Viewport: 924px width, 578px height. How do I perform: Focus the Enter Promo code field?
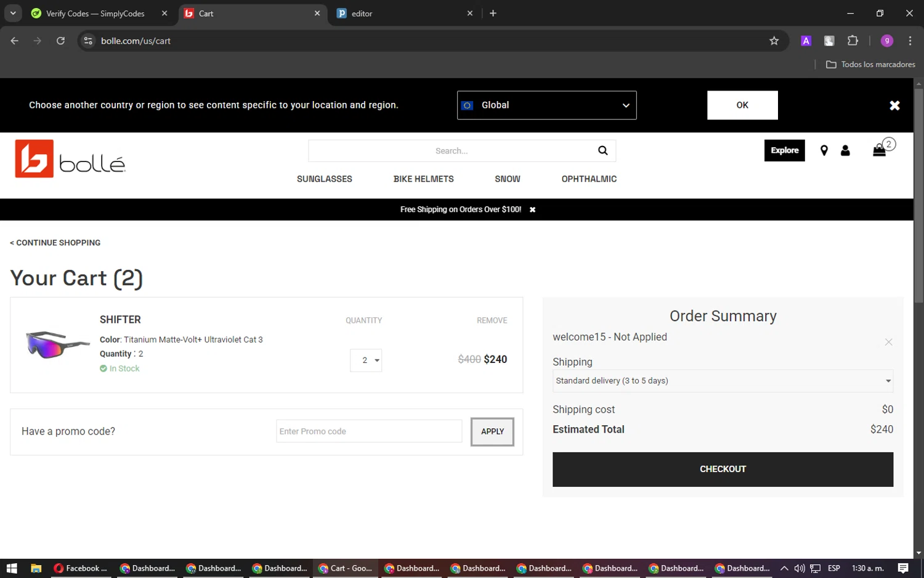pyautogui.click(x=369, y=431)
